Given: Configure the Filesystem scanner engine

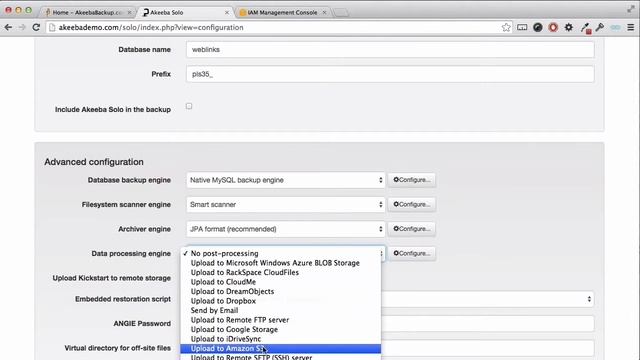Looking at the screenshot, I should pos(412,204).
